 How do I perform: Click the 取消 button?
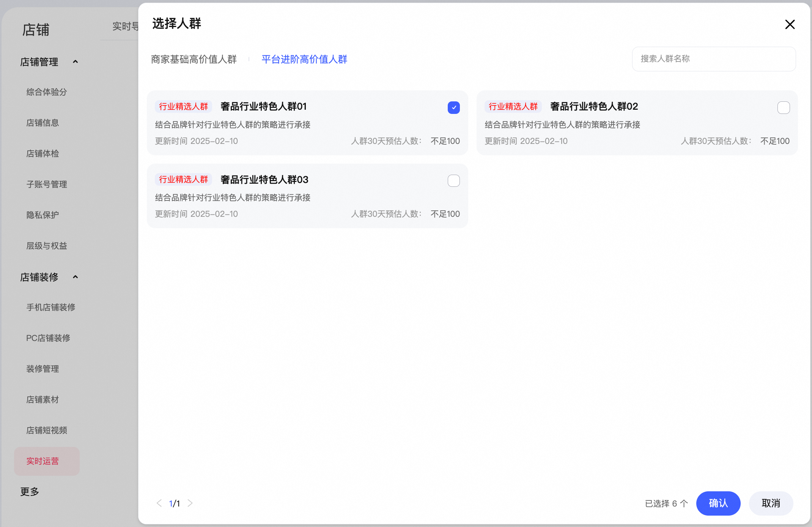[771, 503]
